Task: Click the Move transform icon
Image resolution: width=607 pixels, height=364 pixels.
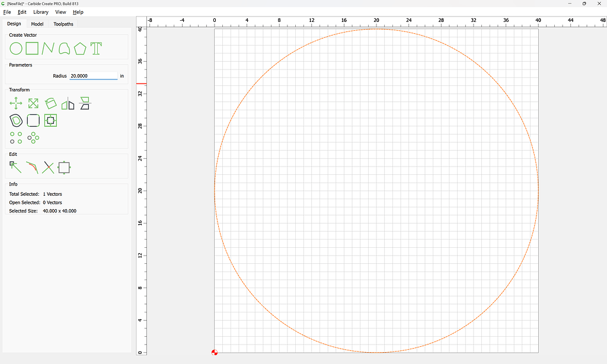Action: tap(16, 103)
